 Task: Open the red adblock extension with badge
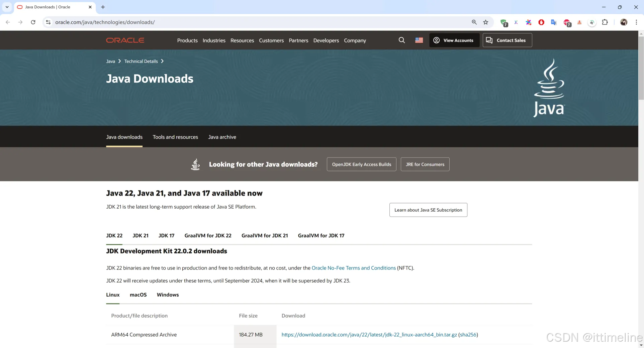pos(567,23)
